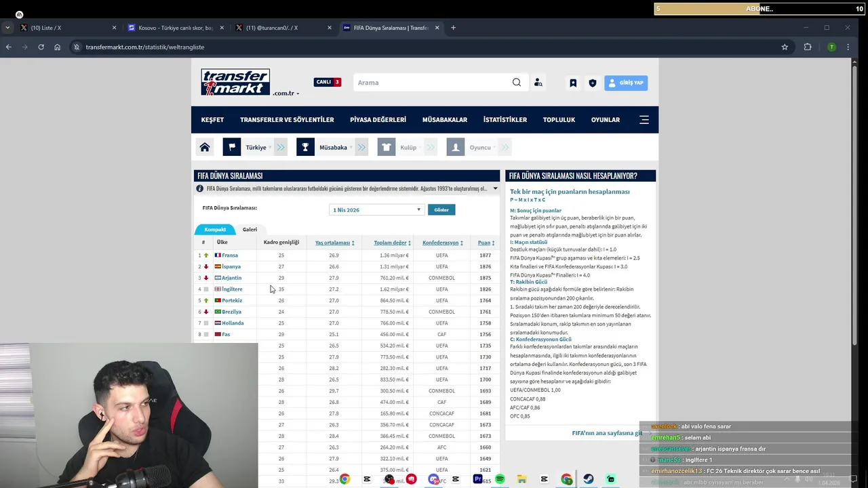The image size is (868, 488).
Task: Open Steam from the taskbar
Action: (x=589, y=479)
